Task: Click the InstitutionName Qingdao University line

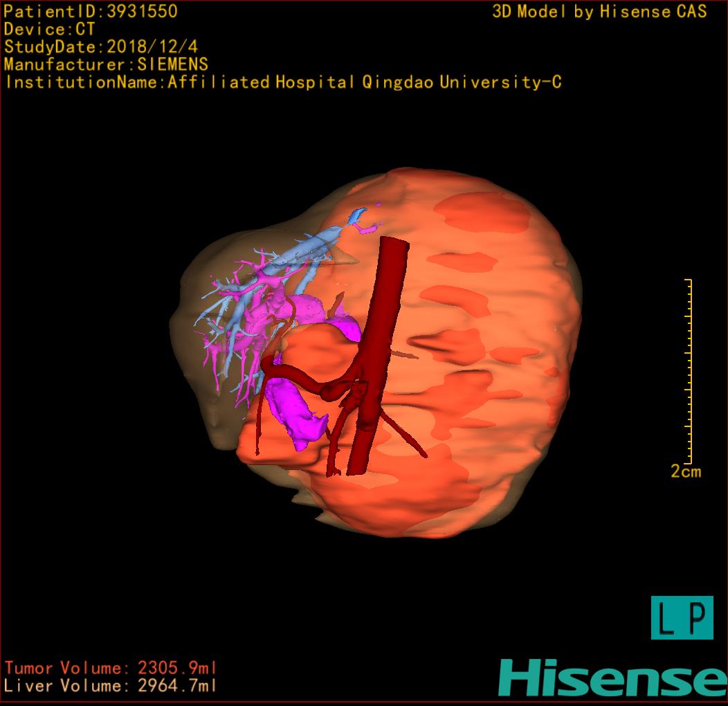Action: pos(282,82)
